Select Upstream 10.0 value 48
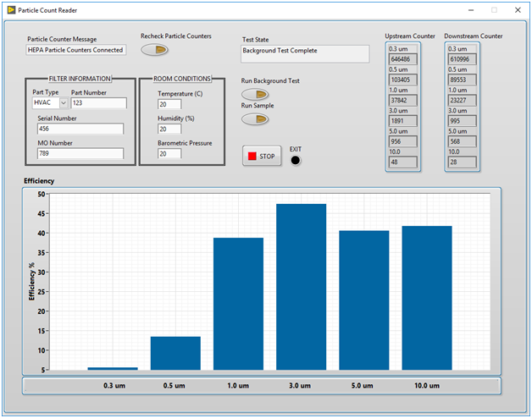This screenshot has height=418, width=532. pos(403,162)
